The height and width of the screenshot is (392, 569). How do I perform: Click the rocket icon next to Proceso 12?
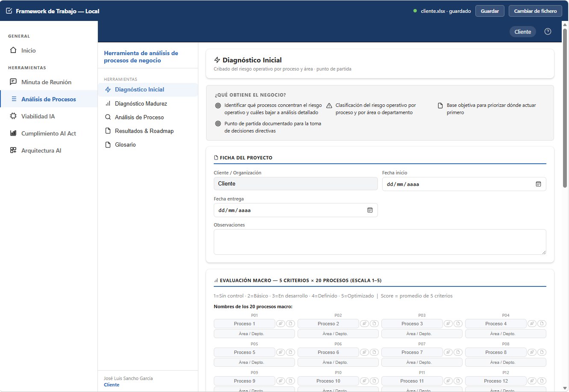click(x=532, y=381)
